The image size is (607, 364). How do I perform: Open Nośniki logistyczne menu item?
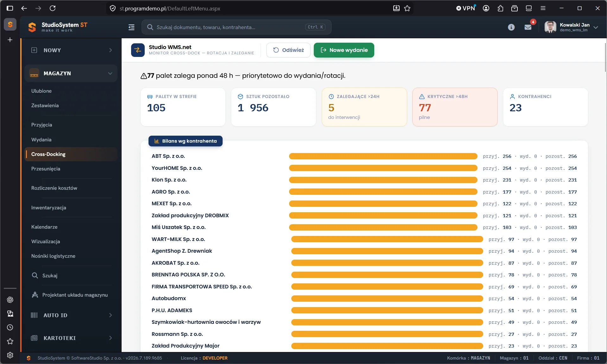coord(53,256)
